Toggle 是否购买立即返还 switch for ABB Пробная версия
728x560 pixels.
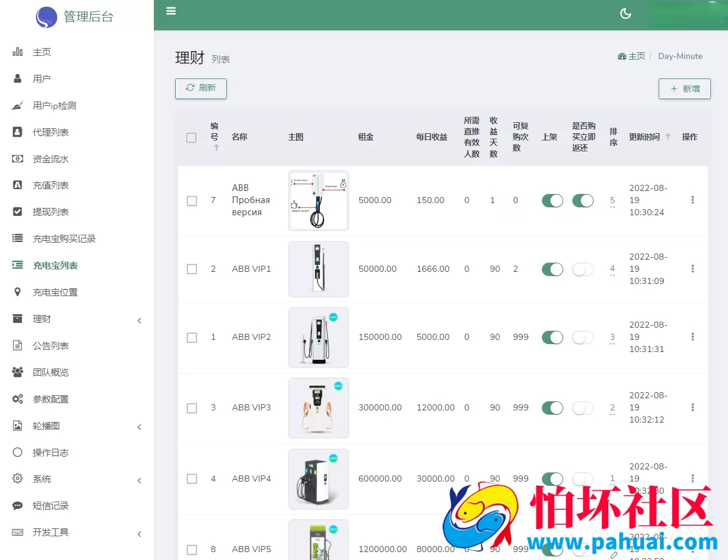point(583,201)
